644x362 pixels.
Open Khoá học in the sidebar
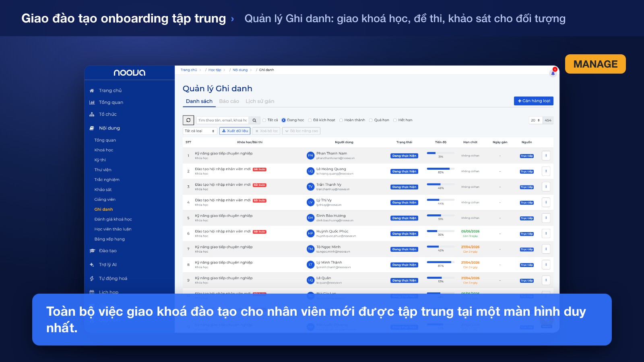[104, 150]
